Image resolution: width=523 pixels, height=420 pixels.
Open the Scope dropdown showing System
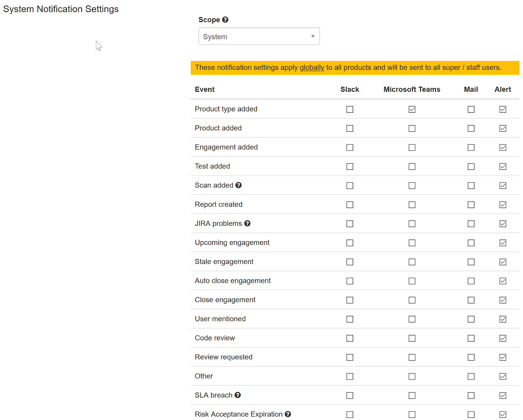tap(259, 36)
